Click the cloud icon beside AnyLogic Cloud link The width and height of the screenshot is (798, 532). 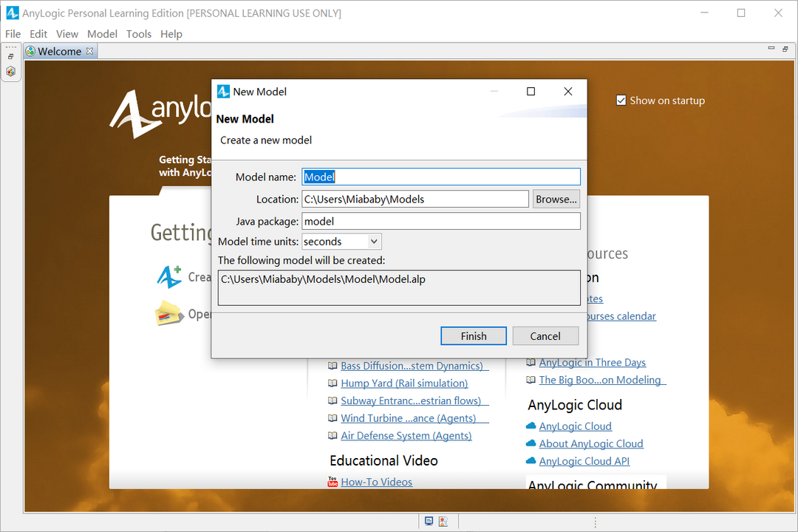coord(531,426)
